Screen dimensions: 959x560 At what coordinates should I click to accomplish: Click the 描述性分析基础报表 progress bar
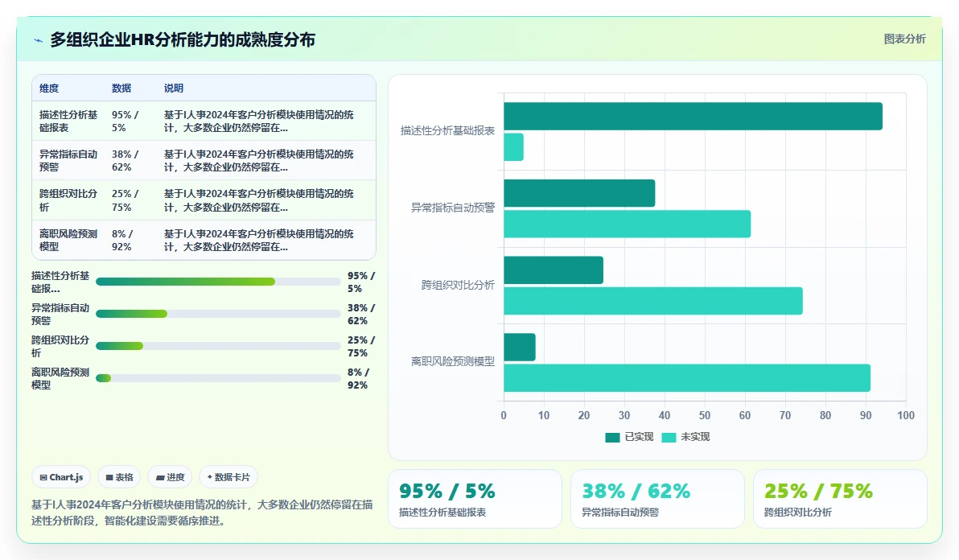click(x=218, y=282)
